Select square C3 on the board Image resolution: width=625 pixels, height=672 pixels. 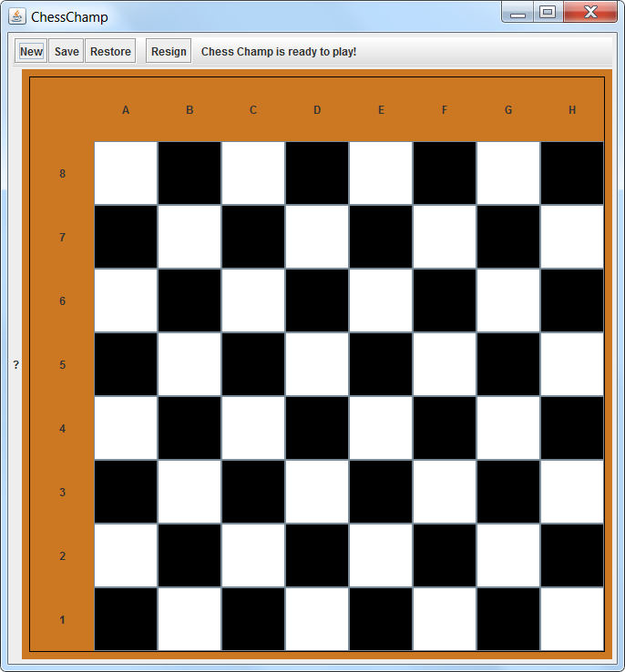point(253,492)
